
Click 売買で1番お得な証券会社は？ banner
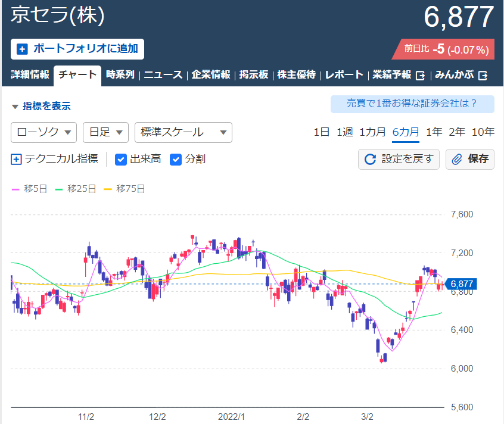coord(412,104)
